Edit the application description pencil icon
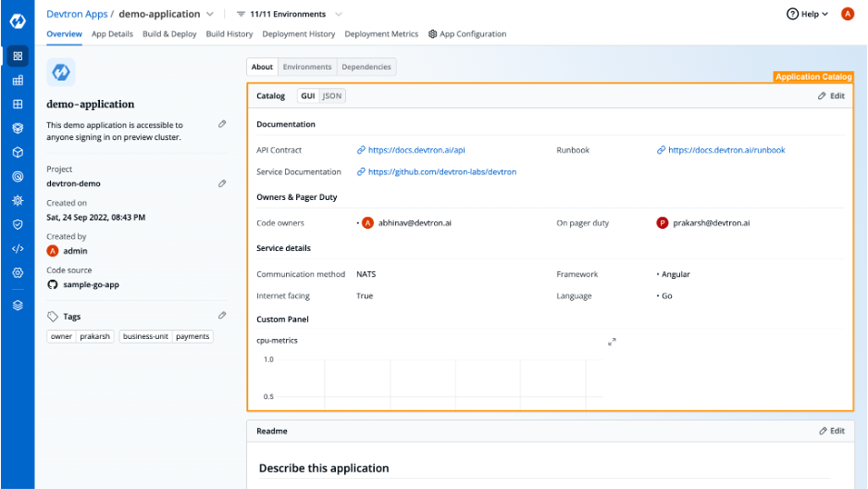Viewport: 868px width, 489px height. 222,124
